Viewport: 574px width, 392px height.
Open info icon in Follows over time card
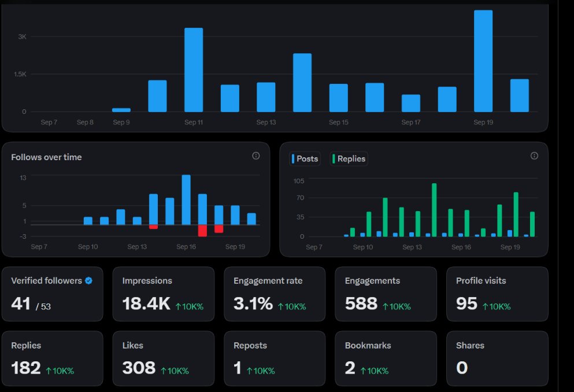[256, 156]
